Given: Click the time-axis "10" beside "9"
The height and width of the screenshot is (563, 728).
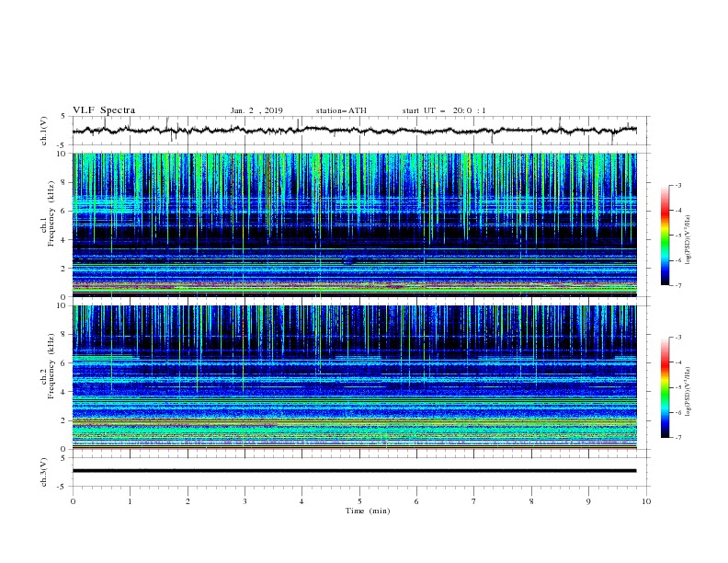Looking at the screenshot, I should pyautogui.click(x=646, y=501).
